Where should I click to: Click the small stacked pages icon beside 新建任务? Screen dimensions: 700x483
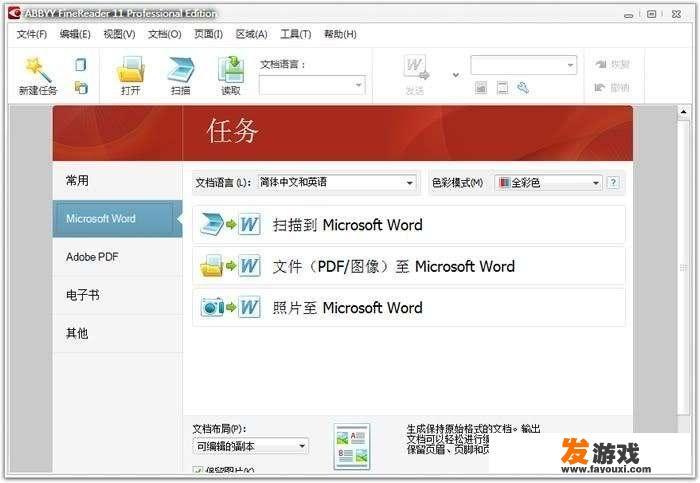(81, 87)
